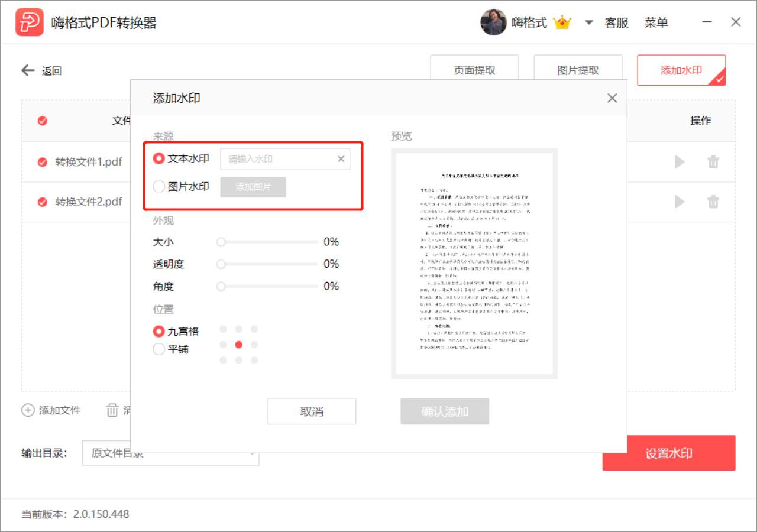
Task: Choose the top-right grid position dot
Action: click(x=254, y=329)
